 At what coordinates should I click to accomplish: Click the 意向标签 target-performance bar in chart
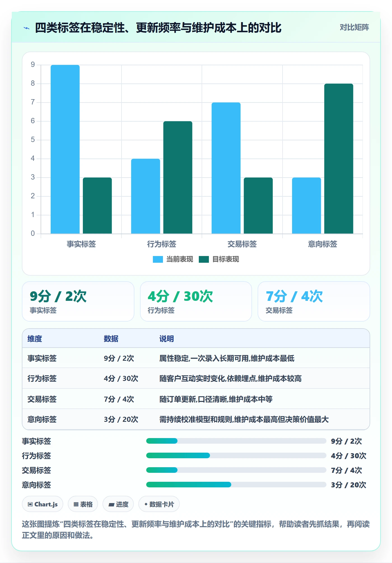[x=339, y=159]
